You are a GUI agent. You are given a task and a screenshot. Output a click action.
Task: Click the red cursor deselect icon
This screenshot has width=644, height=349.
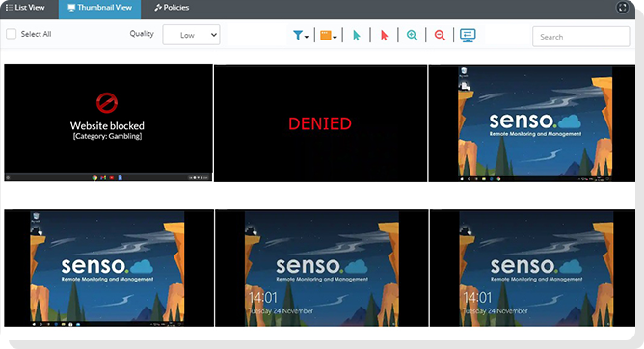pos(384,36)
